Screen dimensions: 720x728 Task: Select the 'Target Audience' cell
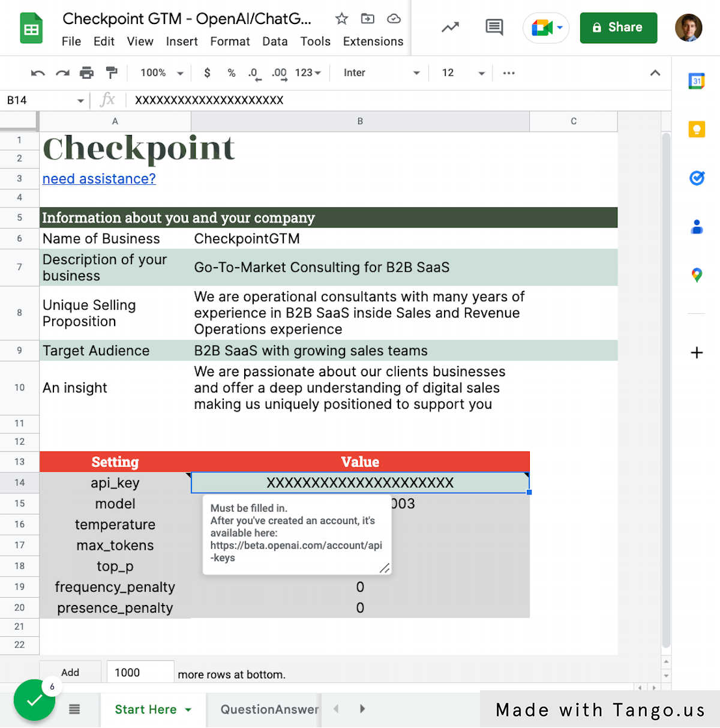[115, 350]
